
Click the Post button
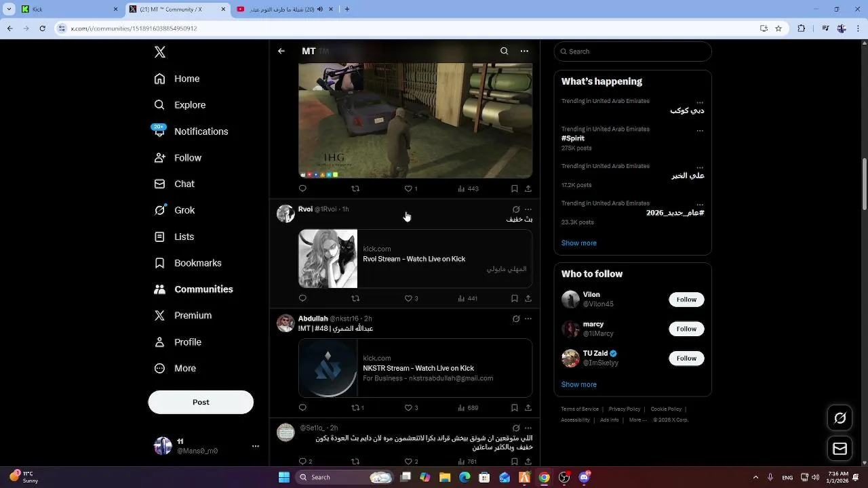tap(201, 402)
